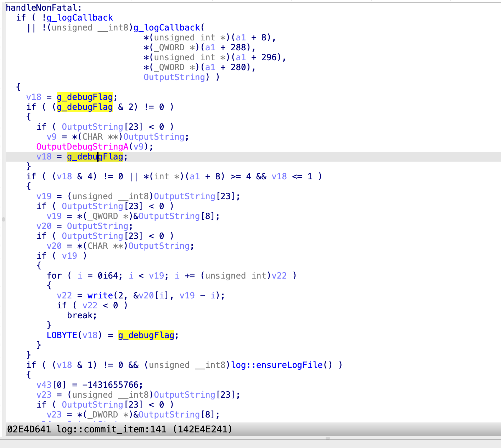This screenshot has width=501, height=448.
Task: Click the OutputDebugStringA function call
Action: point(82,147)
